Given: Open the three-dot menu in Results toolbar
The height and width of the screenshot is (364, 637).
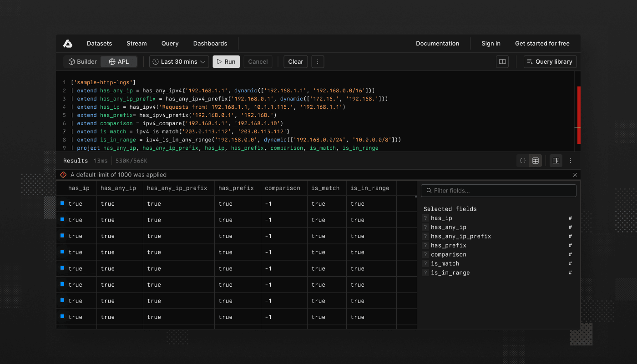Looking at the screenshot, I should click(x=571, y=161).
